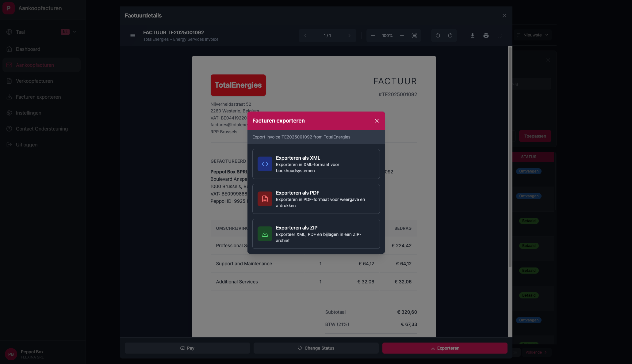Screen dimensions: 632x364
Task: Click the Change Status button
Action: tap(316, 348)
